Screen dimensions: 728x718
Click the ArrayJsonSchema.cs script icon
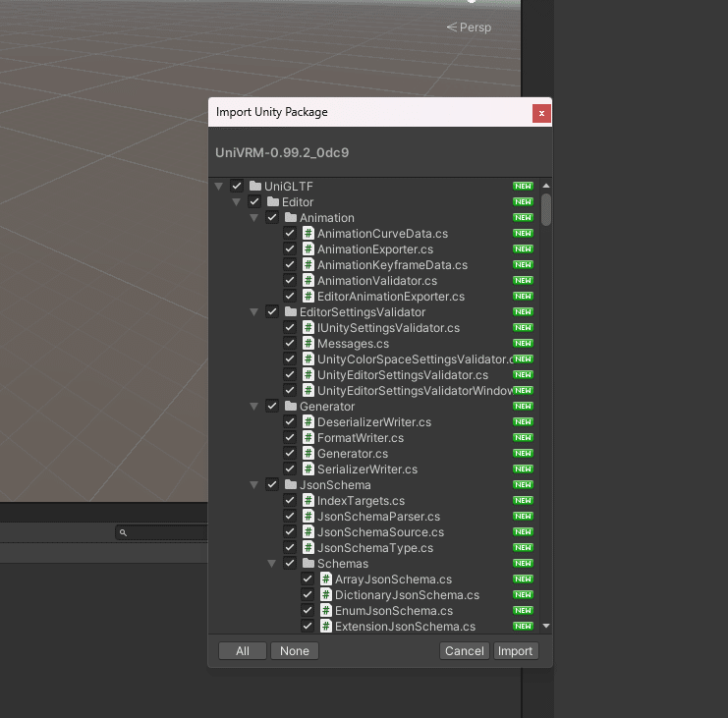[326, 580]
